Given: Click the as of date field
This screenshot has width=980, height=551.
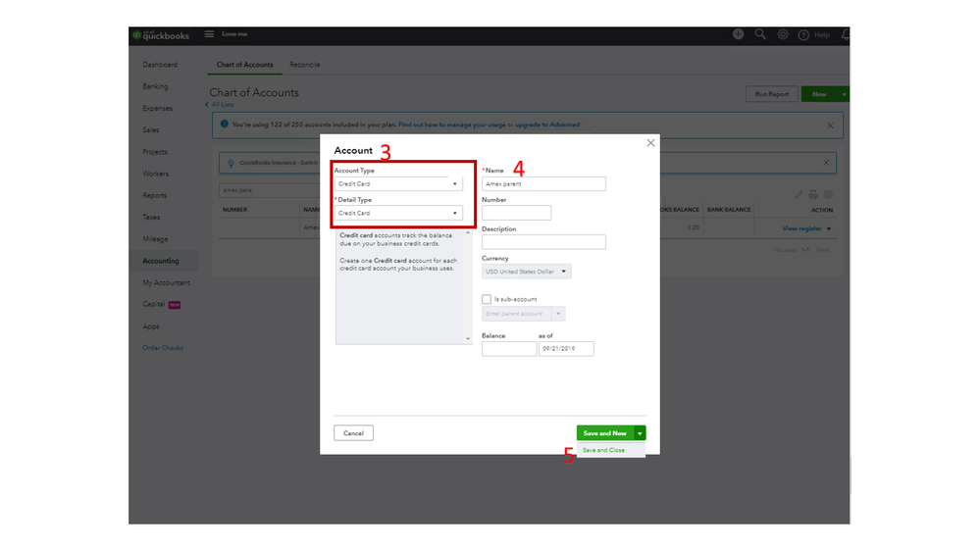Looking at the screenshot, I should click(566, 349).
